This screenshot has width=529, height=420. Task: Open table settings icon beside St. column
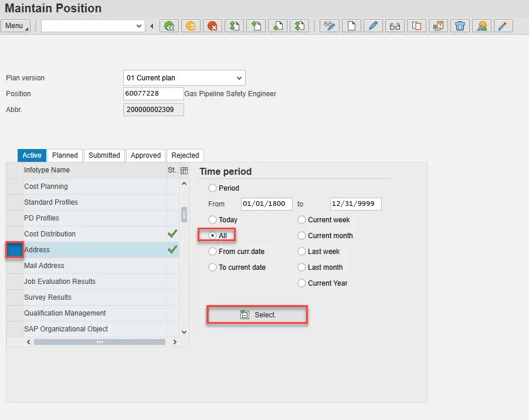184,171
